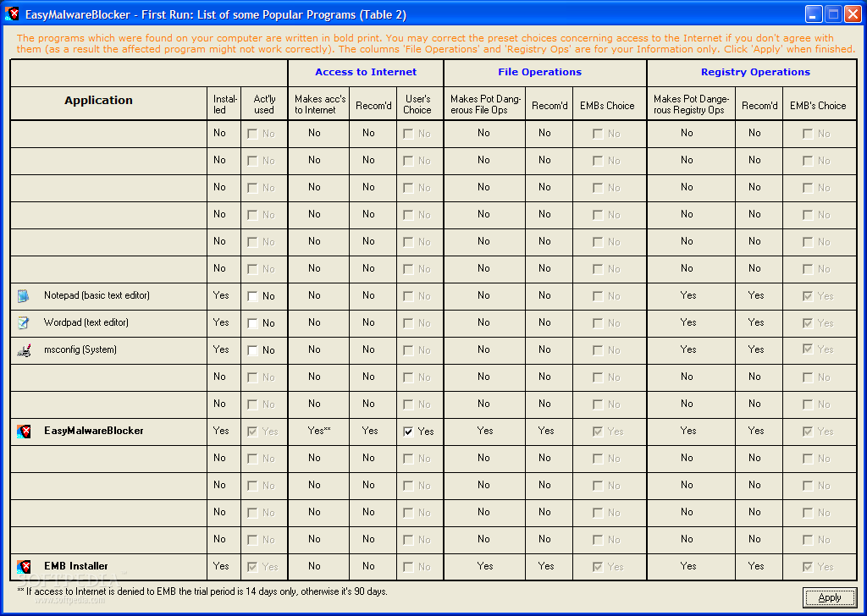This screenshot has height=616, width=867.
Task: Minimize the EasyMalwareBlocker window
Action: (x=814, y=14)
